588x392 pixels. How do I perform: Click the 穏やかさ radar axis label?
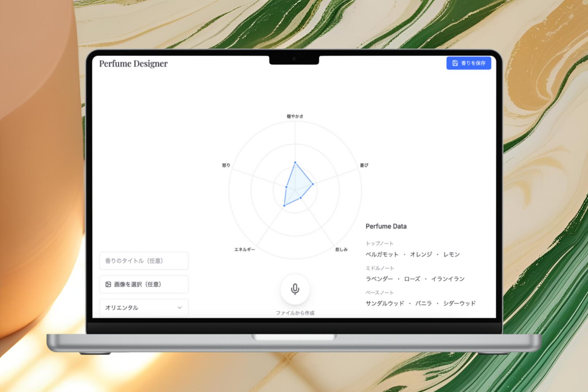(295, 116)
